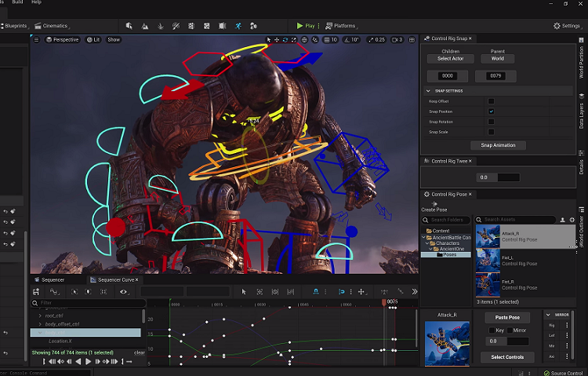Open the Help menu
Viewport: 588px width, 376px height.
pos(36,2)
